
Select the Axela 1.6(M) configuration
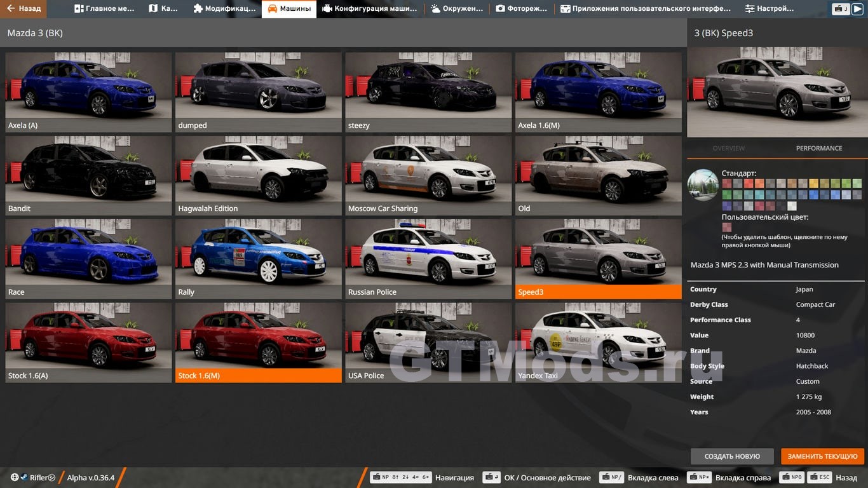pyautogui.click(x=599, y=92)
